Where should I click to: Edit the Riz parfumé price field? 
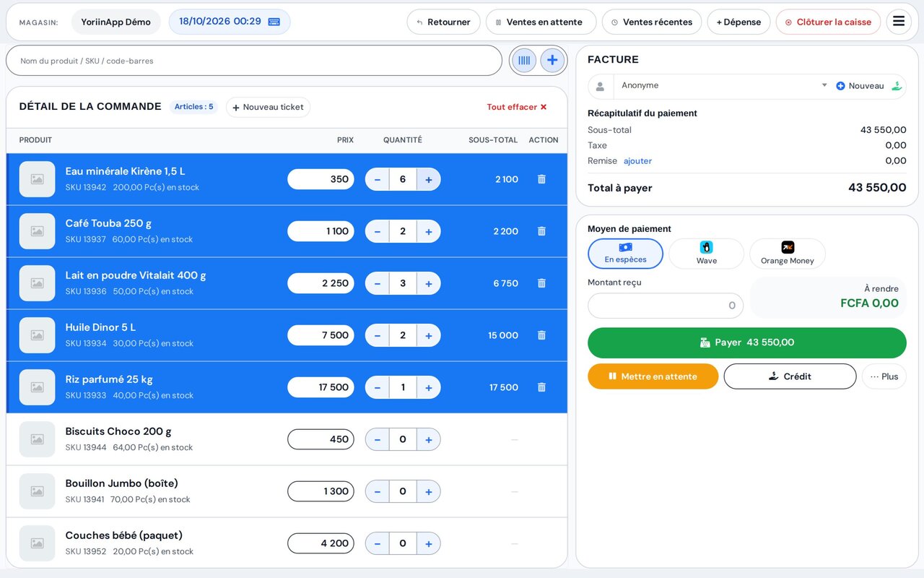tap(321, 387)
